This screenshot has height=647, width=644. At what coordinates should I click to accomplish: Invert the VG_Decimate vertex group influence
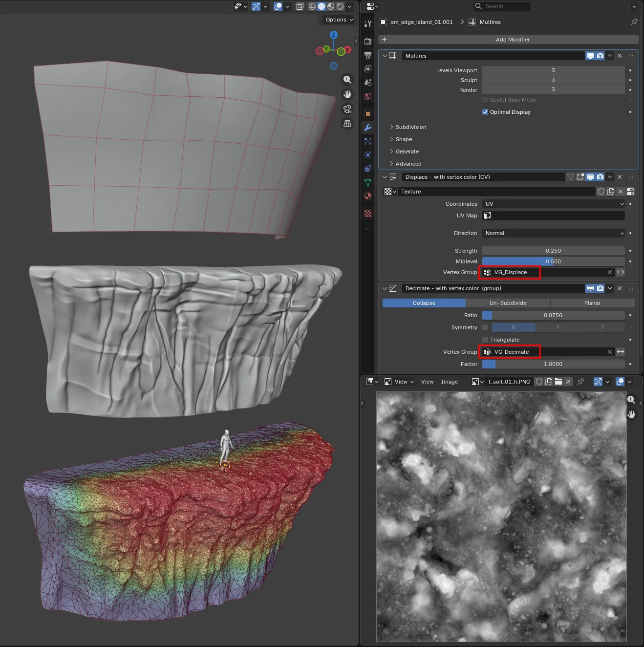coord(621,352)
